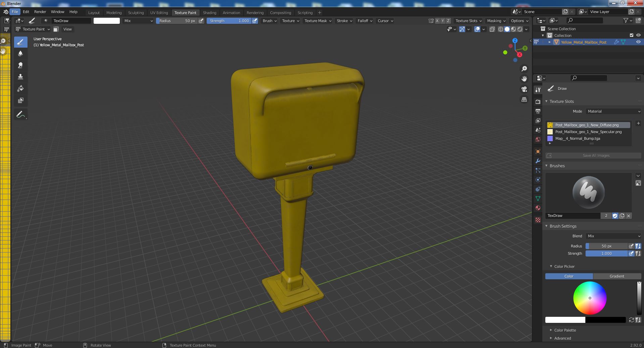Click Save All Images button
The image size is (644, 348).
tap(593, 156)
